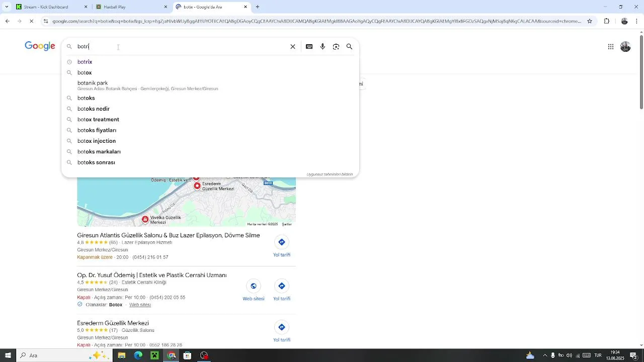Image resolution: width=644 pixels, height=362 pixels.
Task: Select the botoks fiyatları suggestion
Action: (x=210, y=130)
